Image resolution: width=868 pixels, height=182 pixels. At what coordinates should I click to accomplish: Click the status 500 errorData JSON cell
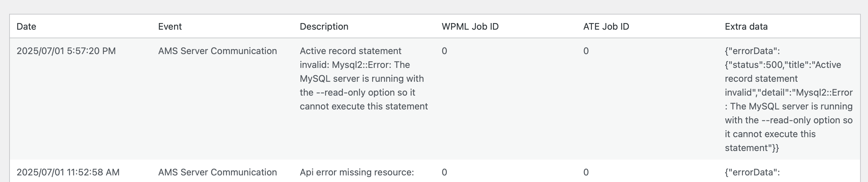789,99
